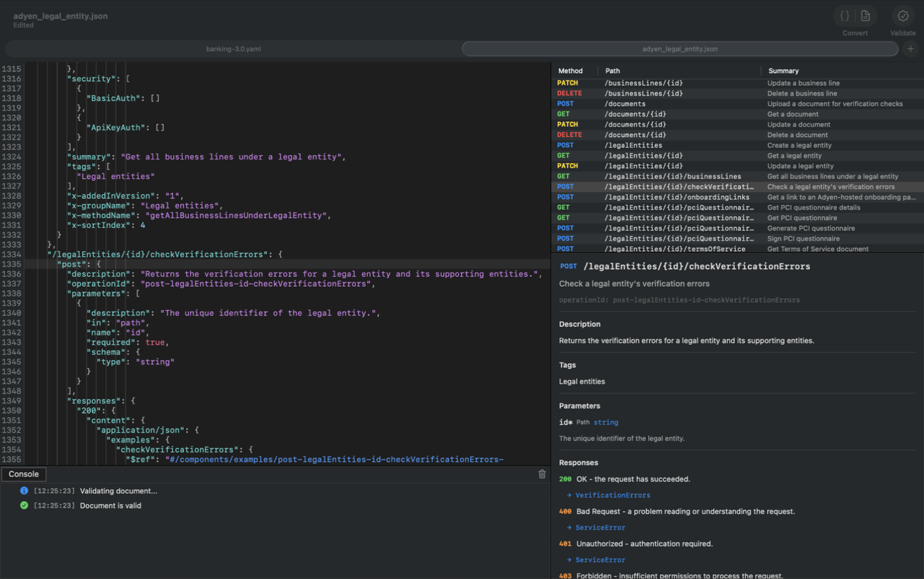Screen dimensions: 924x579
Task: Click the {} braces icon in the Convert control
Action: [x=845, y=15]
